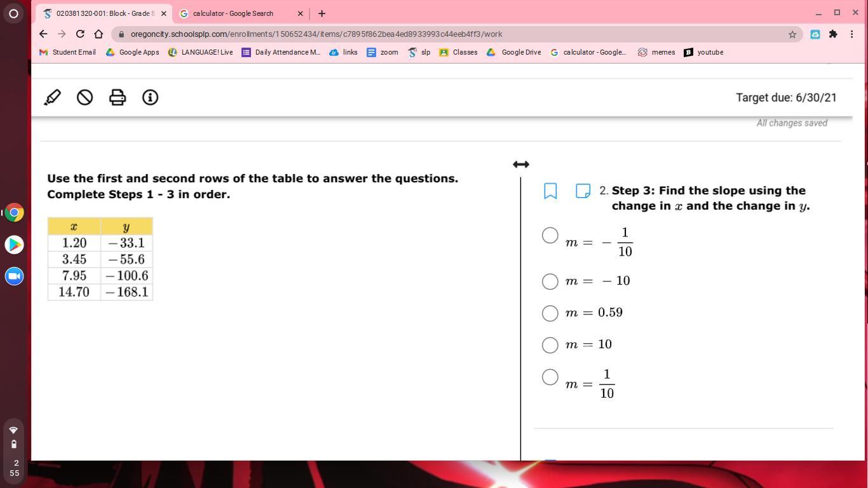This screenshot has height=488, width=868.
Task: Open the Google Apps bookmark
Action: [132, 52]
